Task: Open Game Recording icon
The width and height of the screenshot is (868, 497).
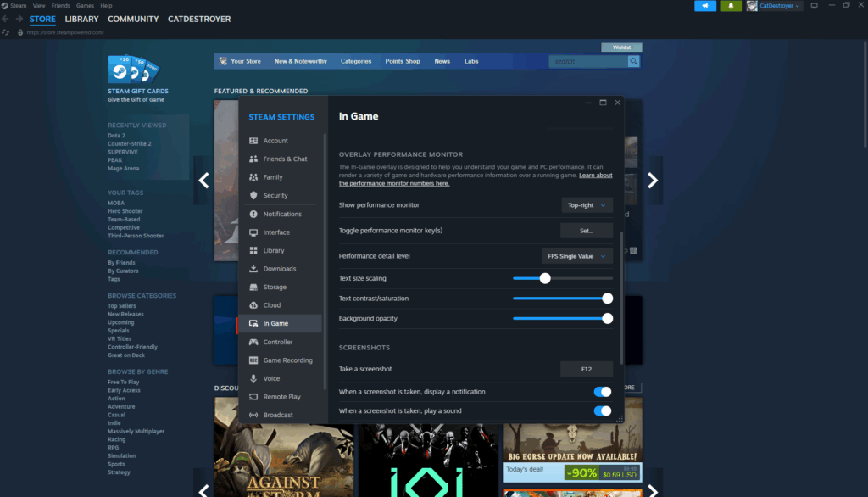Action: pos(253,360)
